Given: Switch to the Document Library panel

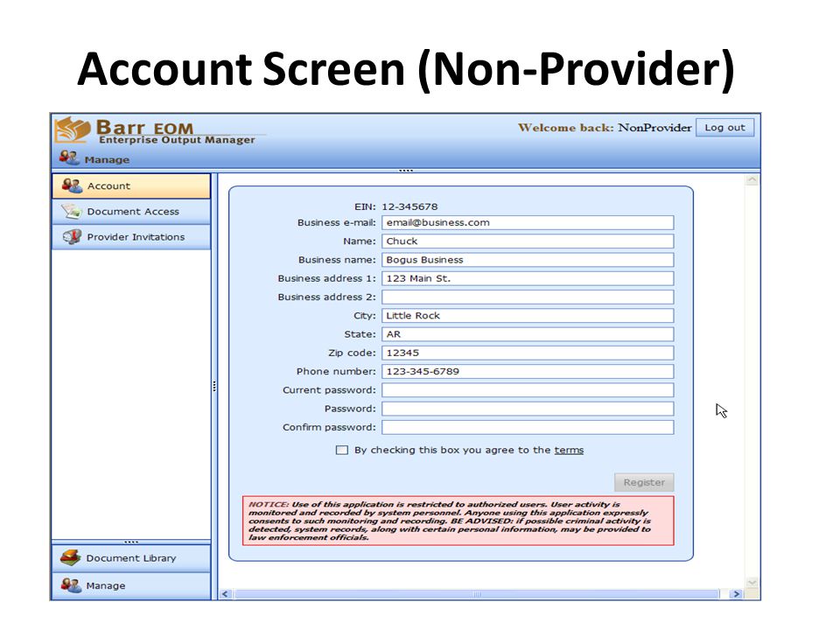Looking at the screenshot, I should [x=131, y=558].
